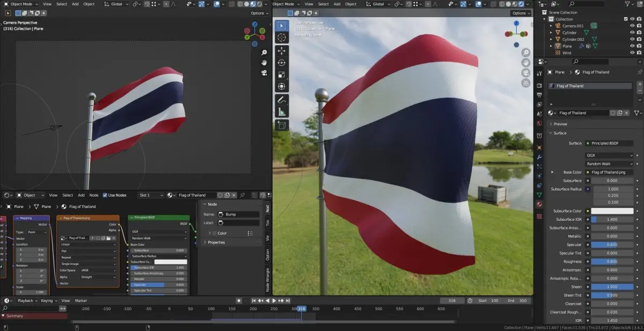Hide Wind with its eye icon
Screen dimensions: 644x331
pos(632,53)
